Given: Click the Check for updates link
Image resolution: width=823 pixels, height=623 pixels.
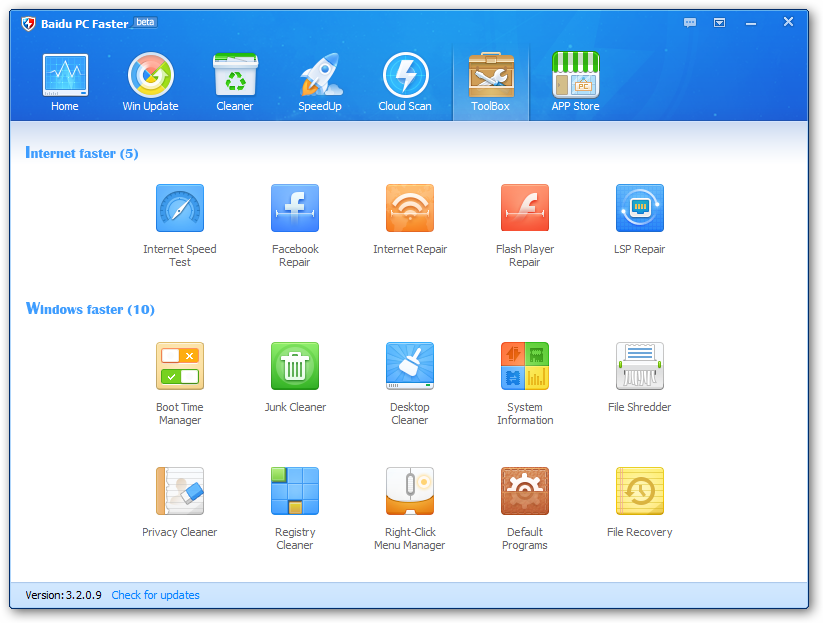Looking at the screenshot, I should 155,595.
